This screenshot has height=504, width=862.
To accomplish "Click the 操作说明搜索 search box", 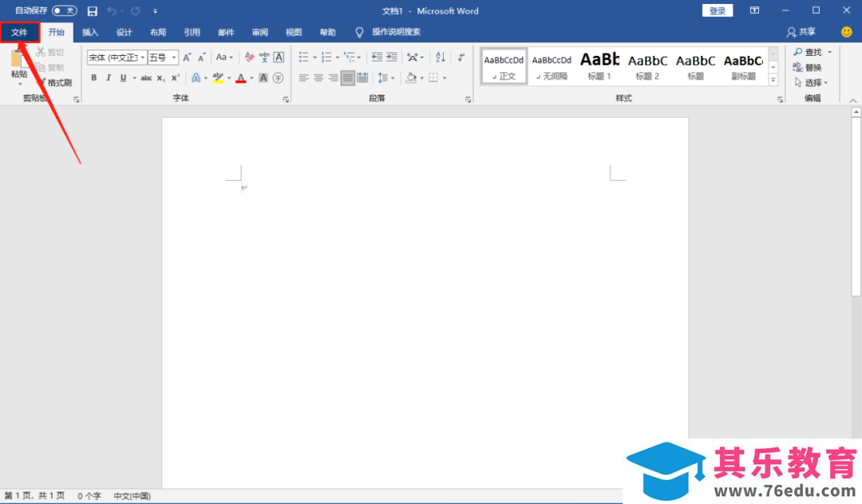I will click(396, 32).
